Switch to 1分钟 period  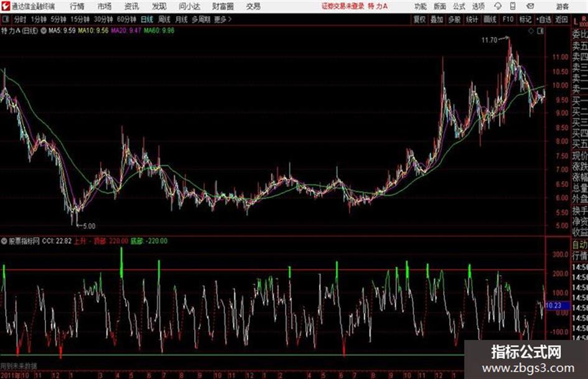(x=39, y=19)
